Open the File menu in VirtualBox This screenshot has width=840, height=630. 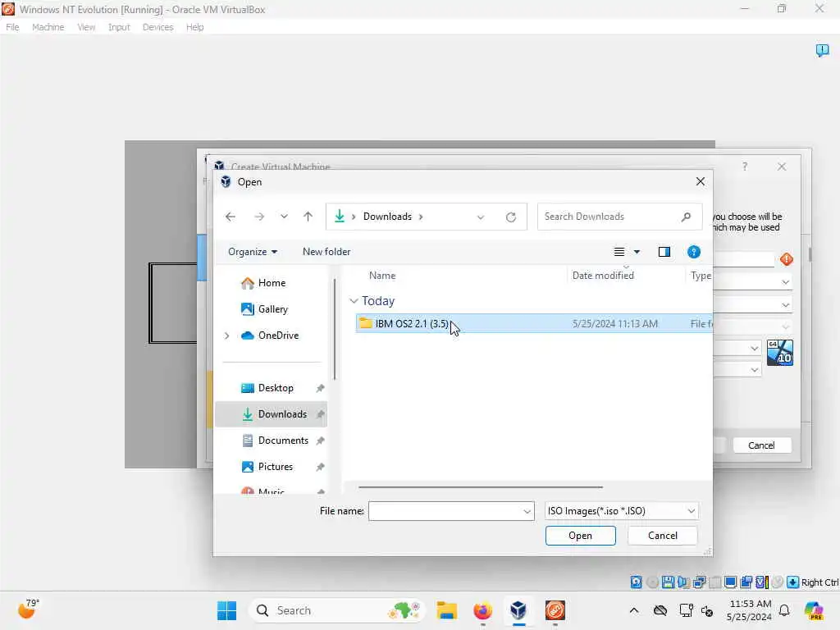click(12, 27)
